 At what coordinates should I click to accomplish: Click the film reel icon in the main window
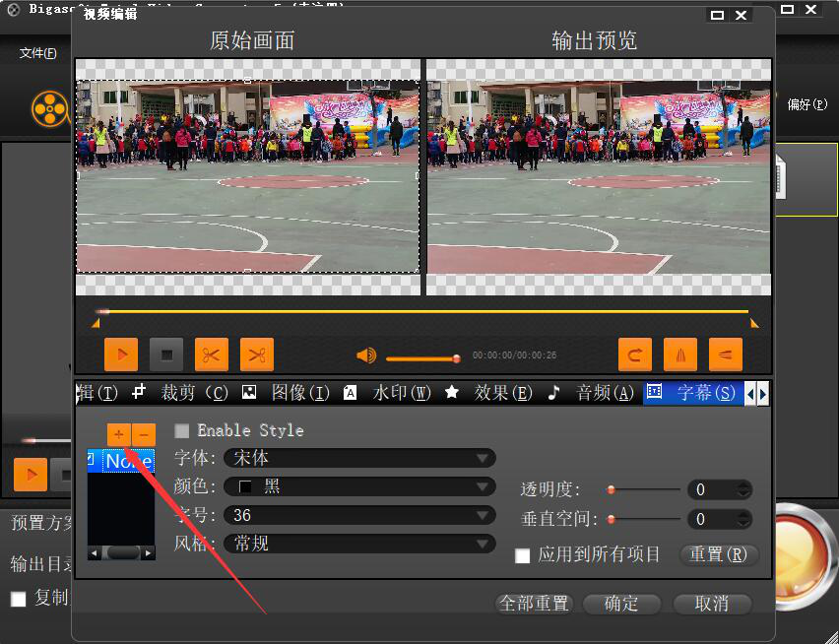[50, 109]
